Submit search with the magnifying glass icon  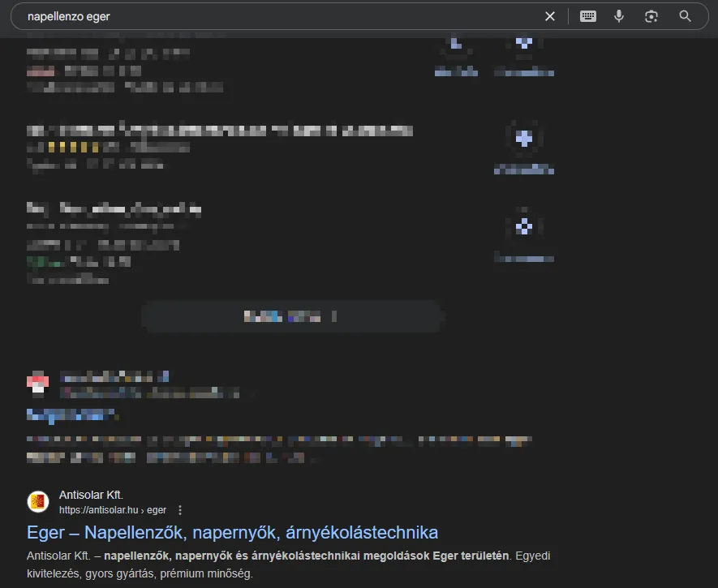click(x=685, y=16)
